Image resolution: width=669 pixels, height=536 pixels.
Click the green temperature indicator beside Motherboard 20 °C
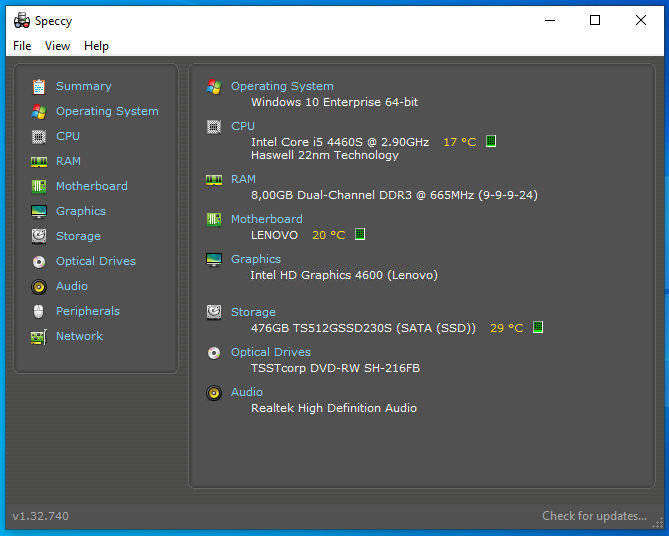(x=360, y=234)
